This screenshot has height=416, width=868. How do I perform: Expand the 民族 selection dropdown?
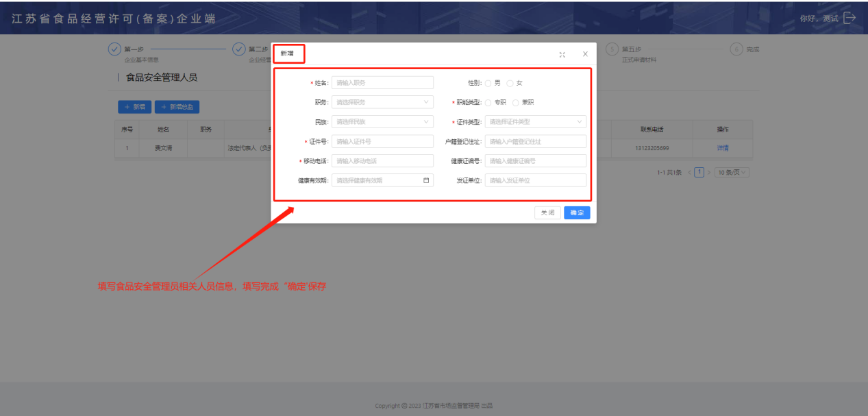click(x=382, y=122)
